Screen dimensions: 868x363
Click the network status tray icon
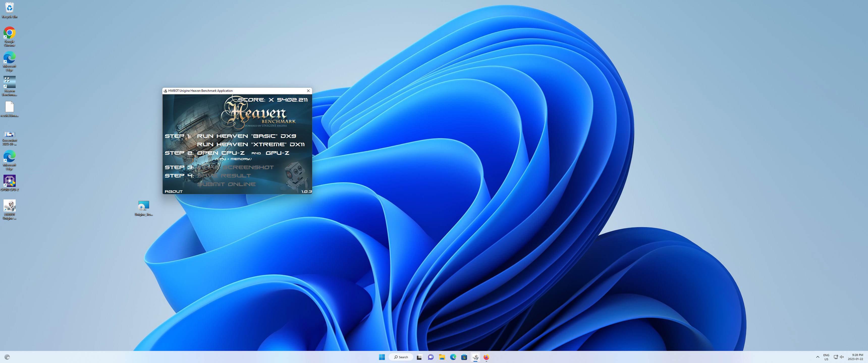pyautogui.click(x=836, y=357)
